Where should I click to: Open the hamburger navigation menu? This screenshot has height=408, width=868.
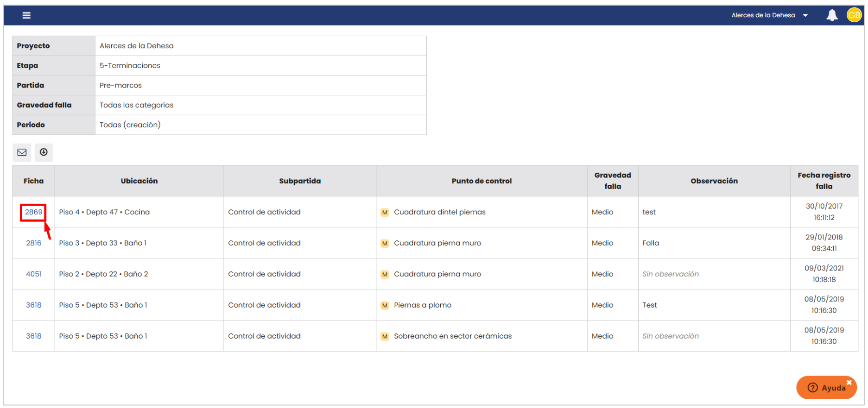tap(26, 15)
